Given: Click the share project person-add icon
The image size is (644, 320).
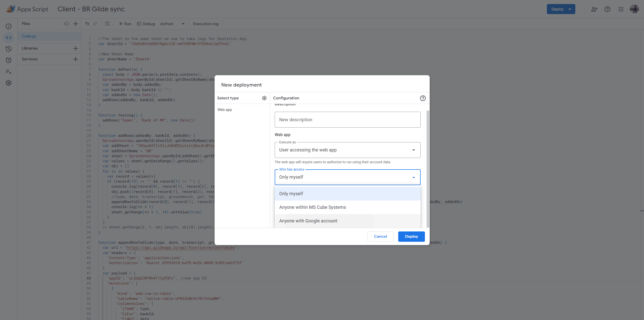Looking at the screenshot, I should pos(594,9).
